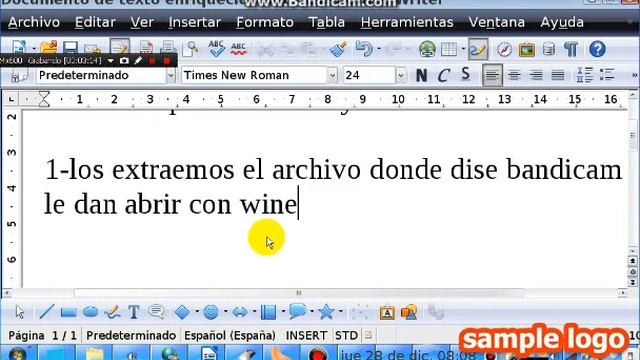
Task: Select the block arrows tool
Action: (240, 313)
